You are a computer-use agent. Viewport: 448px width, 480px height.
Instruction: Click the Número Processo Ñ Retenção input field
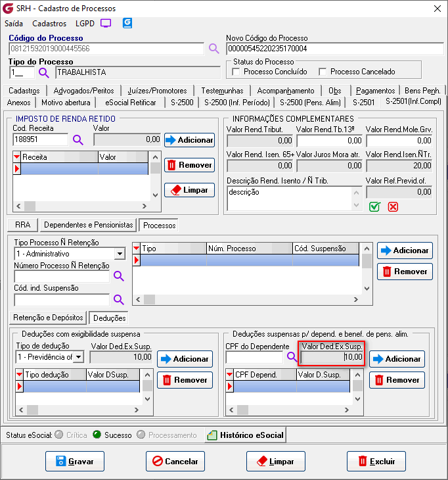point(62,277)
